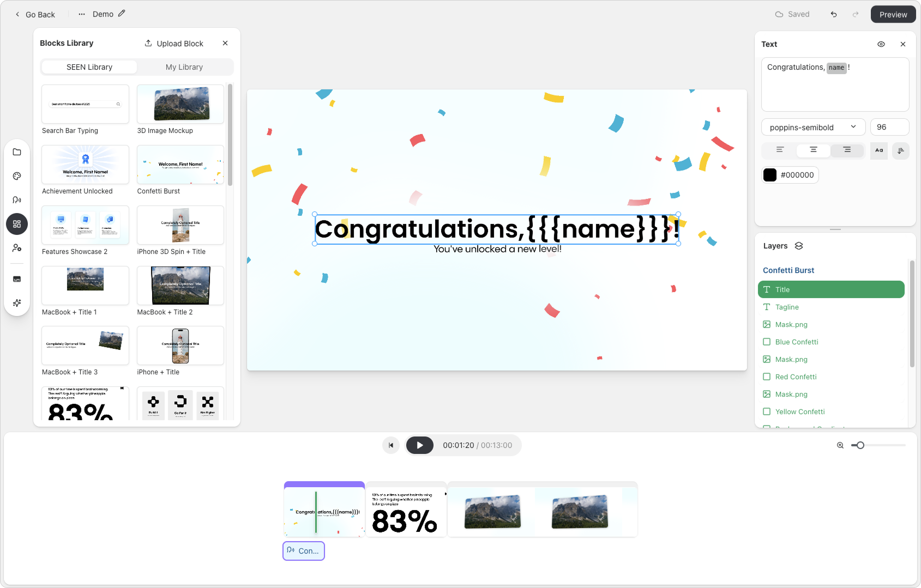921x588 pixels.
Task: Click the Congratulations text content field
Action: click(x=835, y=84)
